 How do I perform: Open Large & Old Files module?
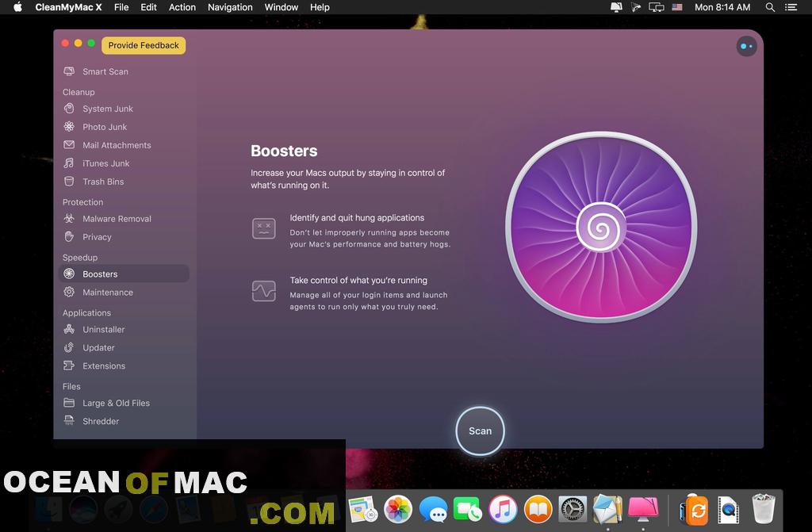click(x=116, y=403)
